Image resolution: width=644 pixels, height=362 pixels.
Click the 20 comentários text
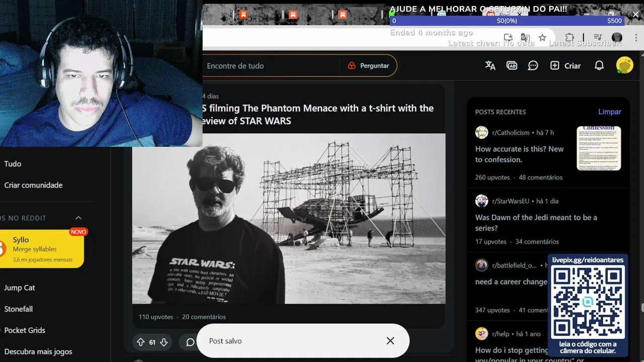pyautogui.click(x=204, y=317)
